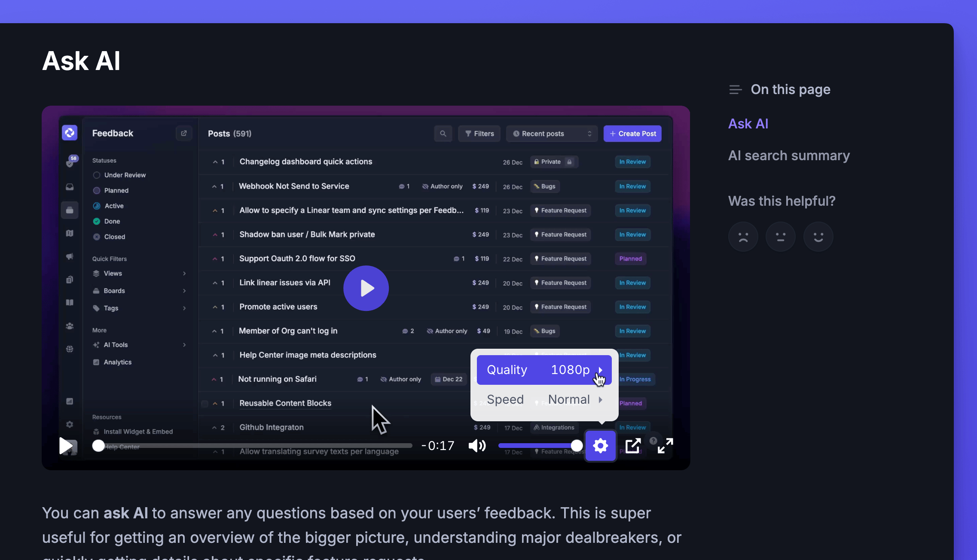
Task: Open the video settings gear in the control bar
Action: pyautogui.click(x=600, y=446)
